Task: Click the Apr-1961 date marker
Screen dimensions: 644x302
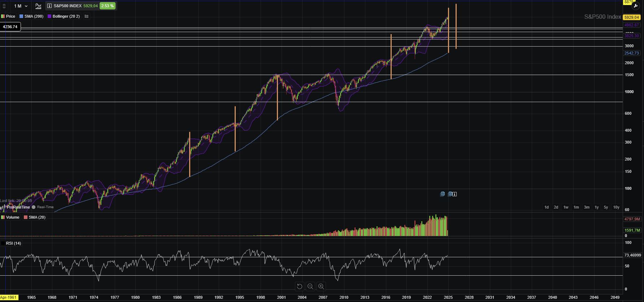Action: point(9,298)
